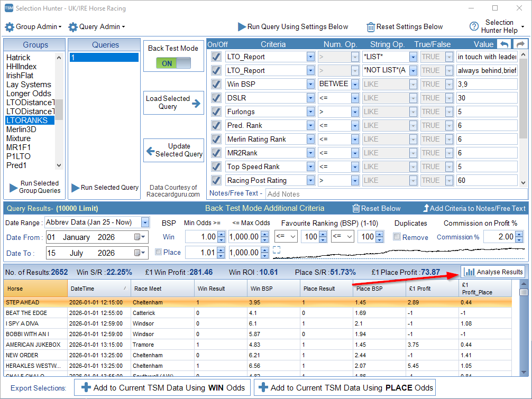The height and width of the screenshot is (399, 532).
Task: Click the undo arrow in criteria header
Action: pos(505,44)
